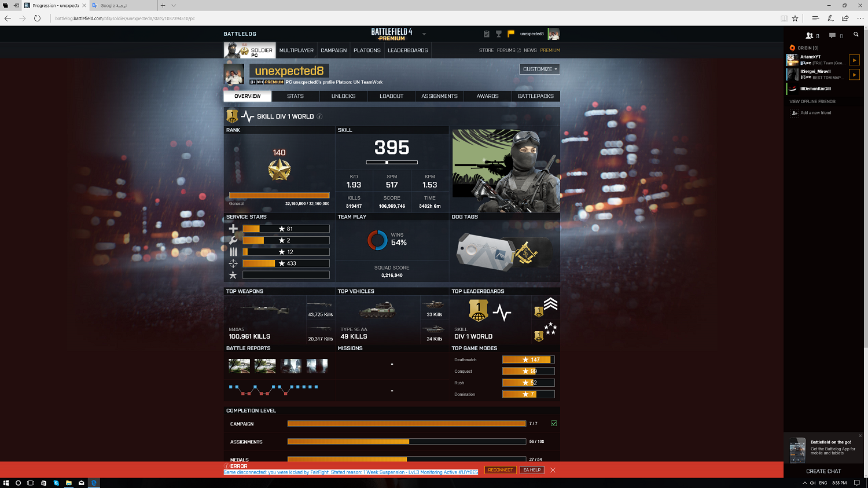Open the Premium link

point(550,50)
